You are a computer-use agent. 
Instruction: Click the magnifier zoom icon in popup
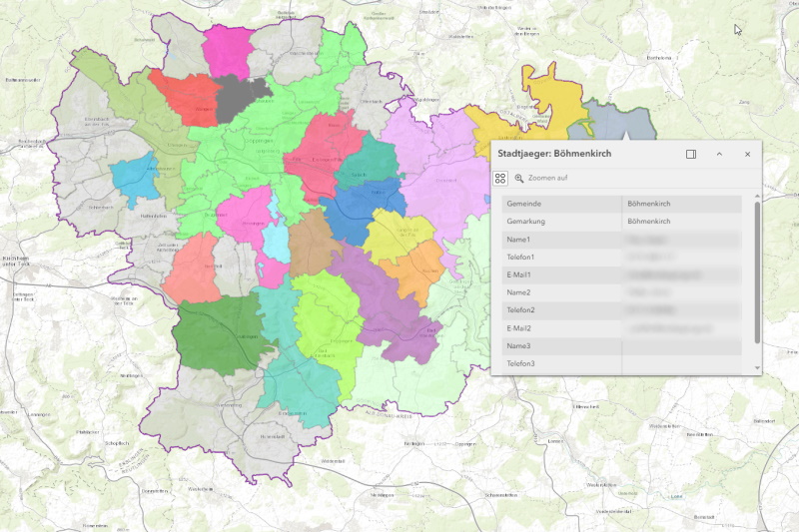(519, 178)
